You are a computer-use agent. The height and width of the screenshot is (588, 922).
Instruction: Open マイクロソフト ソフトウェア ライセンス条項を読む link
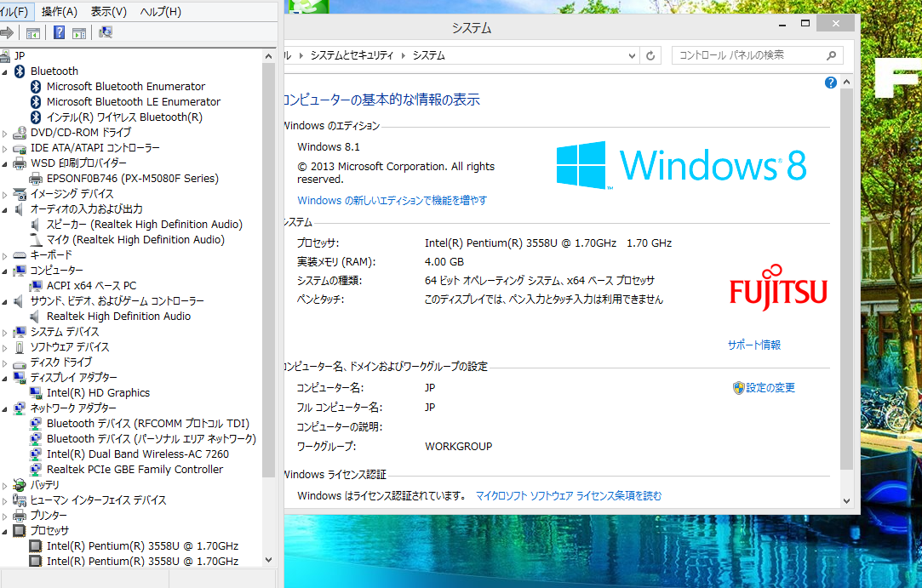pos(568,496)
